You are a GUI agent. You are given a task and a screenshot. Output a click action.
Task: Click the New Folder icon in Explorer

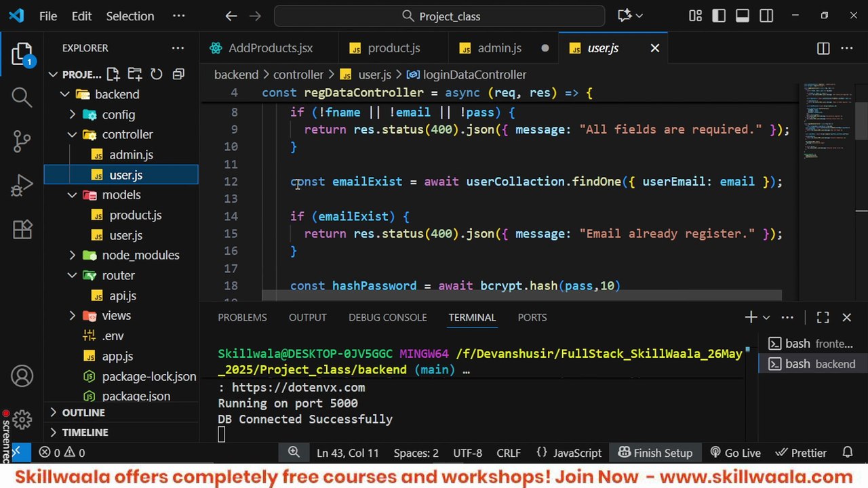[x=135, y=75]
